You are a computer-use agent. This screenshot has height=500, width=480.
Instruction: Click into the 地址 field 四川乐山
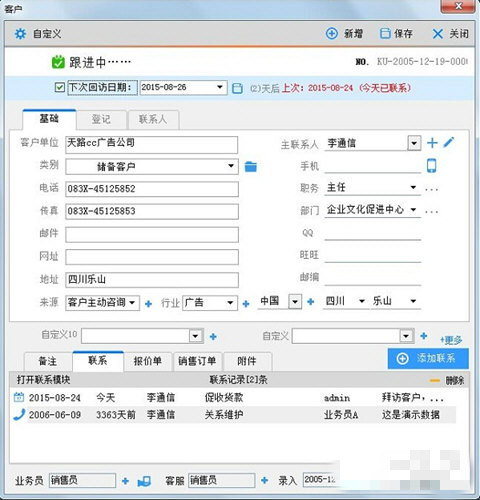(152, 280)
